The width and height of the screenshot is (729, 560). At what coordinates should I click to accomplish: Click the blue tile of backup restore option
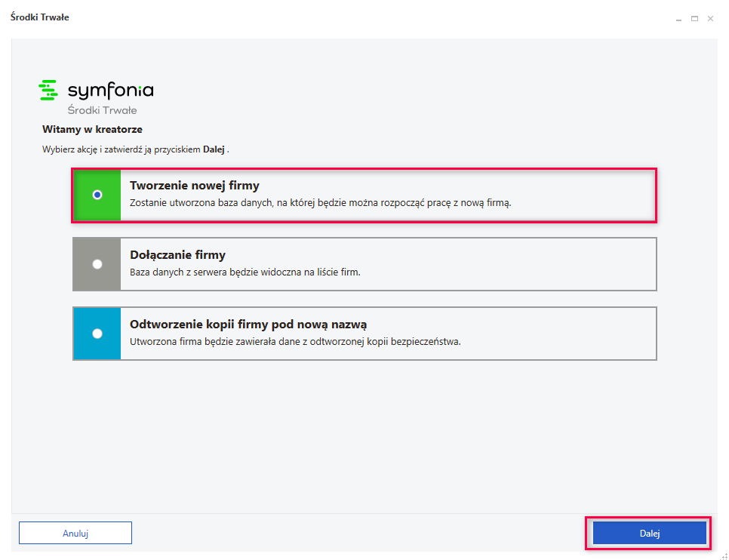click(97, 334)
